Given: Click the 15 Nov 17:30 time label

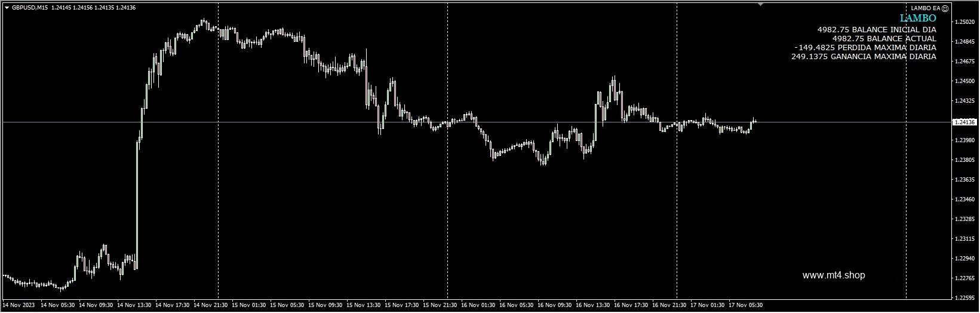Looking at the screenshot, I should 401,305.
